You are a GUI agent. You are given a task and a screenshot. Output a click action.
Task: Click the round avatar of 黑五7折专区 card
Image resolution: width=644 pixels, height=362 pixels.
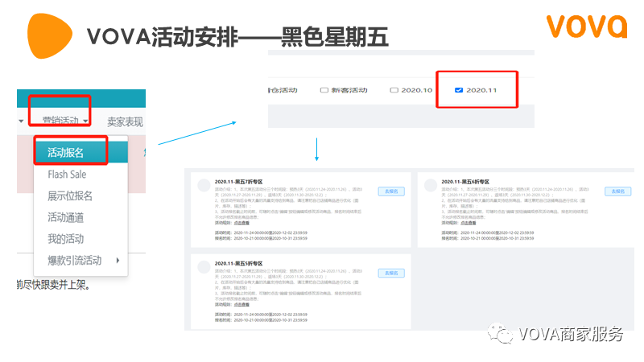pos(204,185)
